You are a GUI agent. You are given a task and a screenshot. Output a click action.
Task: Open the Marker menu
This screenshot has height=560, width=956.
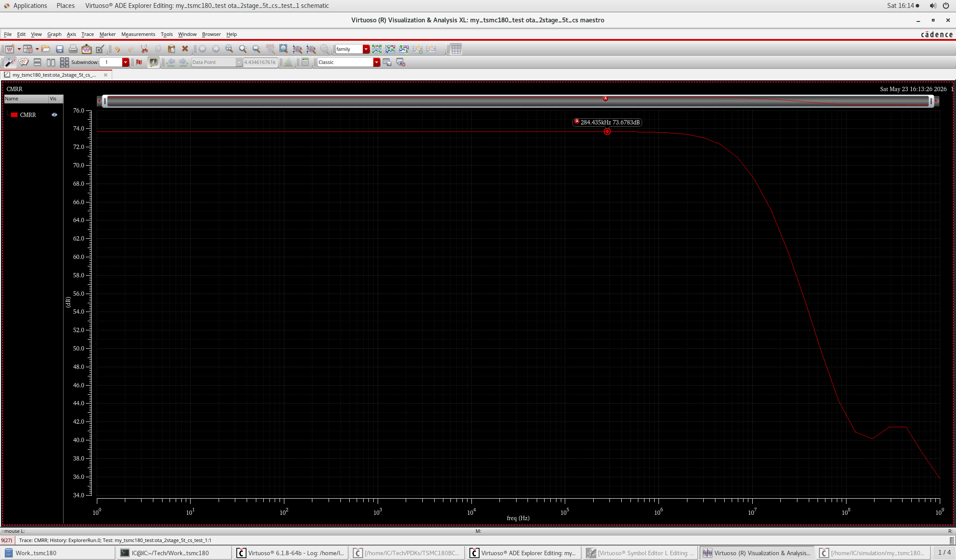(x=107, y=34)
